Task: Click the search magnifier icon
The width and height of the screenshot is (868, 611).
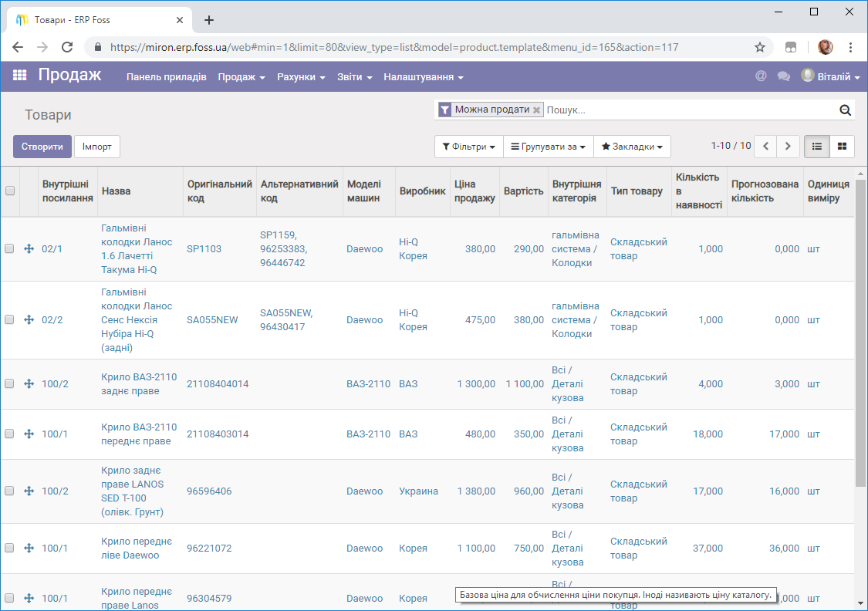Action: tap(846, 110)
